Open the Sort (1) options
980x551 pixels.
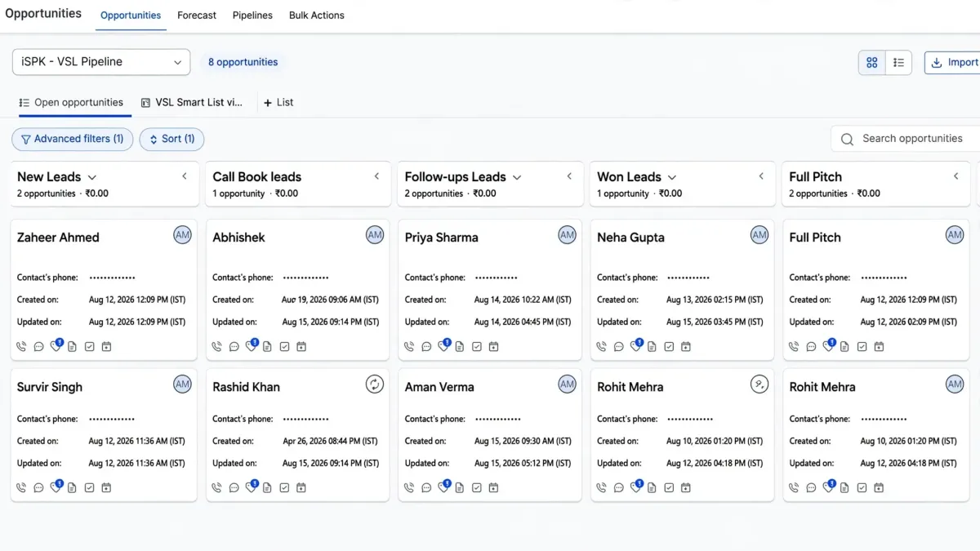click(x=171, y=139)
